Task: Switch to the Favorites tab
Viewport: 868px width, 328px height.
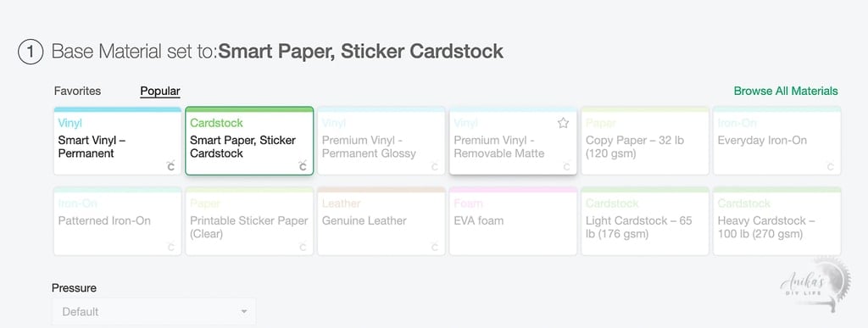Action: 77,91
